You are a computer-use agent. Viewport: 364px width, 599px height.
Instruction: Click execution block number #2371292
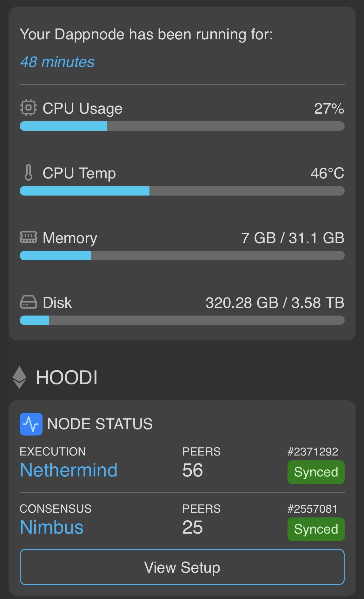313,452
